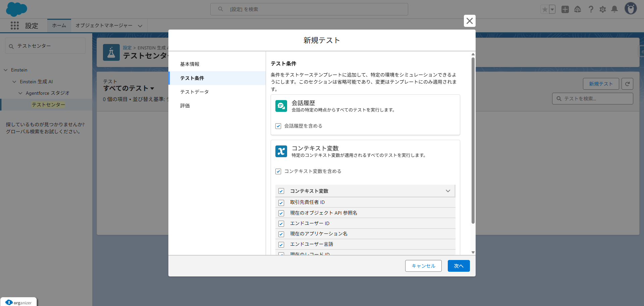Open the Trailhead guidance icon
The width and height of the screenshot is (644, 306).
click(x=578, y=9)
